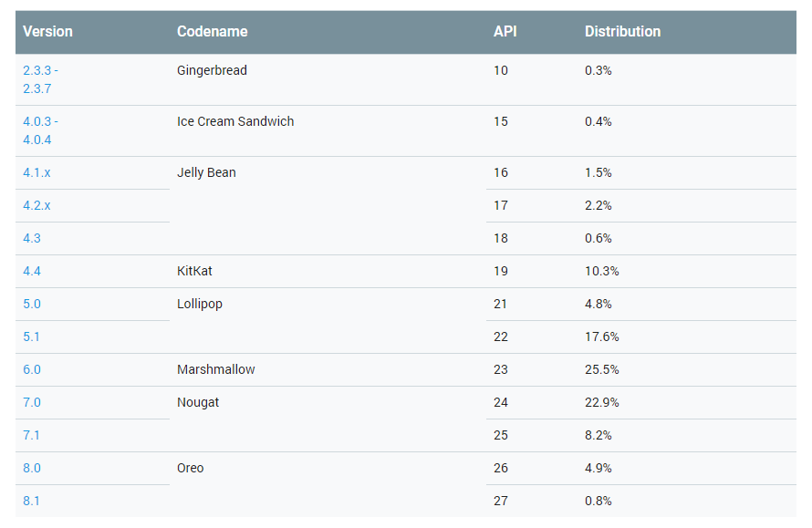
Task: Click the Gingerbread codename cell
Action: (x=212, y=70)
